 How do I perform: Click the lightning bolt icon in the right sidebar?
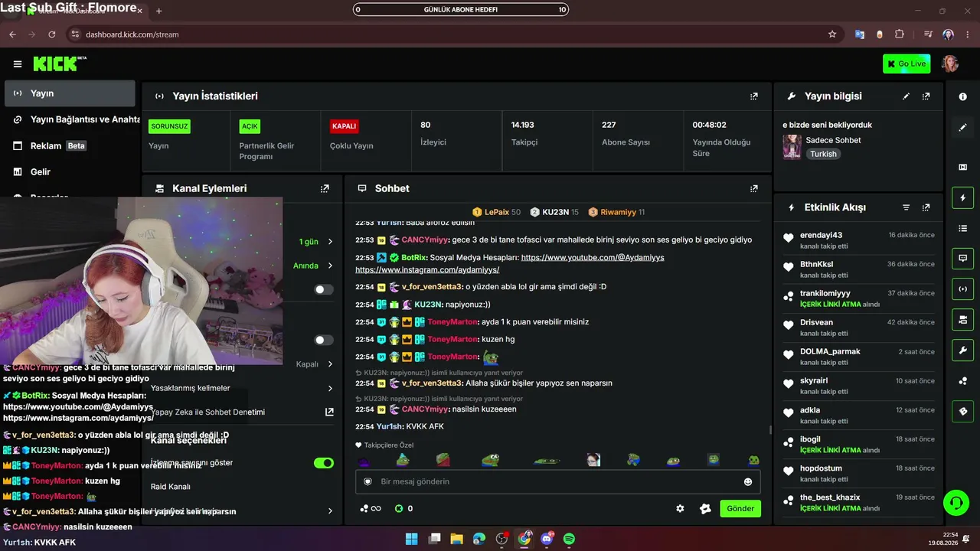coord(962,198)
